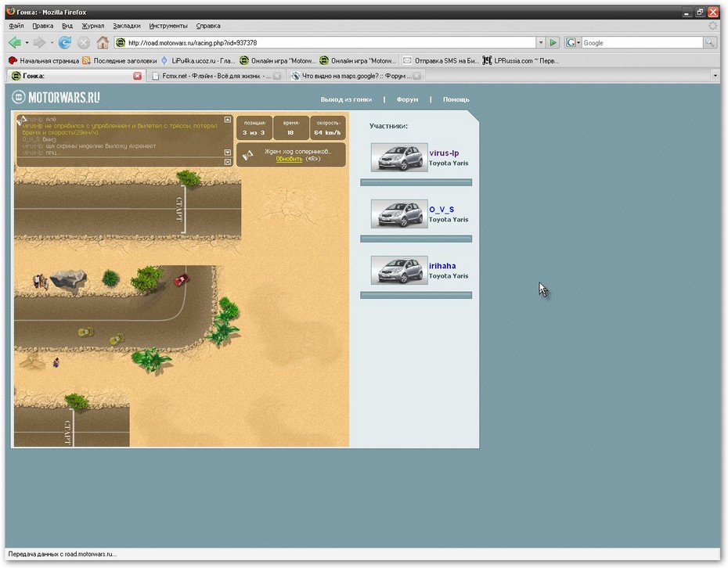This screenshot has height=568, width=728.
Task: Click the '64 km/h' speed readout
Action: click(327, 132)
